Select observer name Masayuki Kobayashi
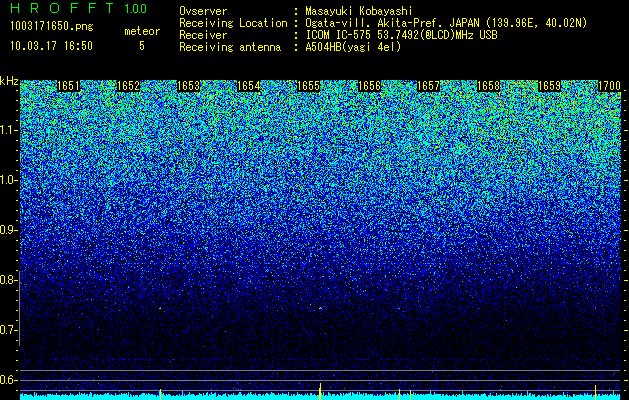This screenshot has height=400, width=629. click(x=359, y=11)
